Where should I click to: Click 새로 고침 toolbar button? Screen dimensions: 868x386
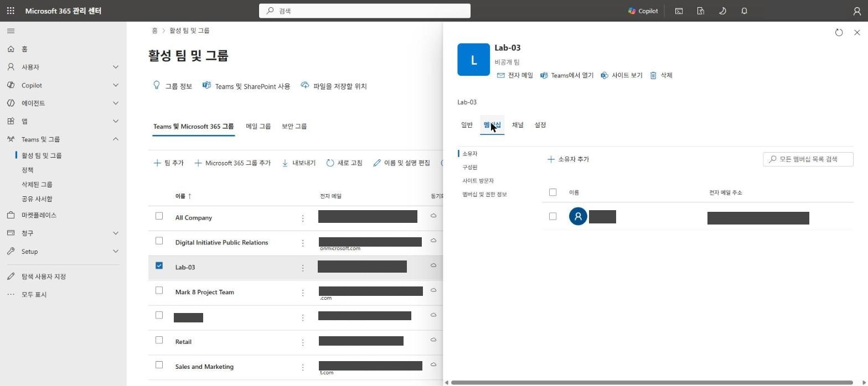(x=344, y=163)
